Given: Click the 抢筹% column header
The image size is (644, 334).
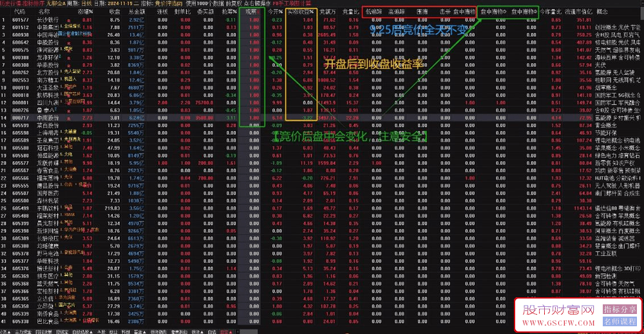Looking at the screenshot, I should coord(229,12).
